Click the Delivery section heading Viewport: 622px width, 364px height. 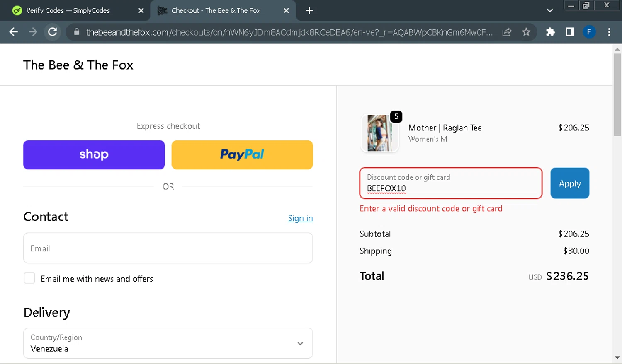coord(47,313)
